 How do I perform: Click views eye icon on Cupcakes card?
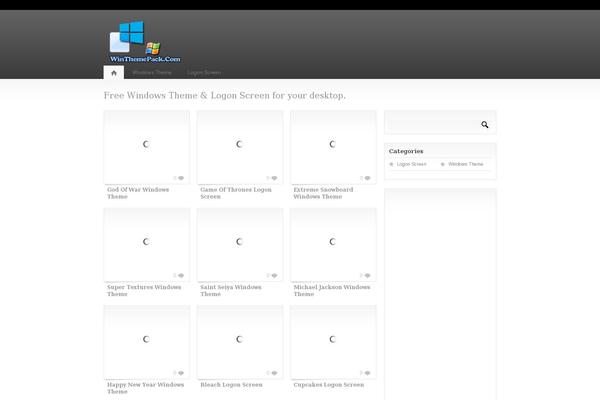coord(367,373)
